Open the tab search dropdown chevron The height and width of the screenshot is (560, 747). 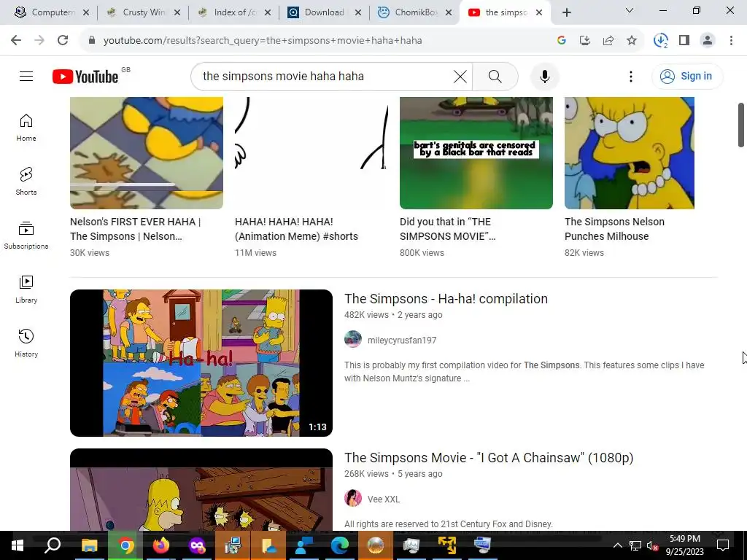tap(630, 10)
